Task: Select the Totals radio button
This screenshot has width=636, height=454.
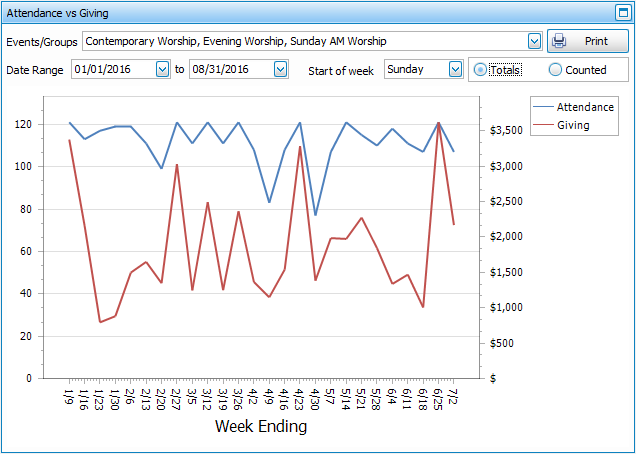Action: point(481,70)
